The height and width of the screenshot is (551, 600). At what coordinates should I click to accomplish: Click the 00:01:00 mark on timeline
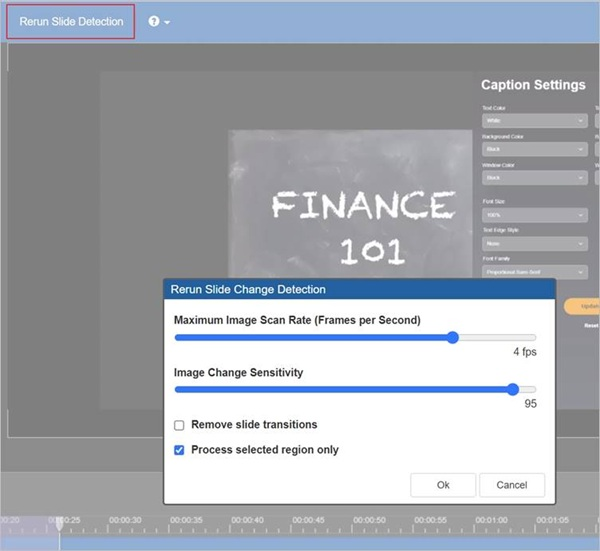coord(491,520)
